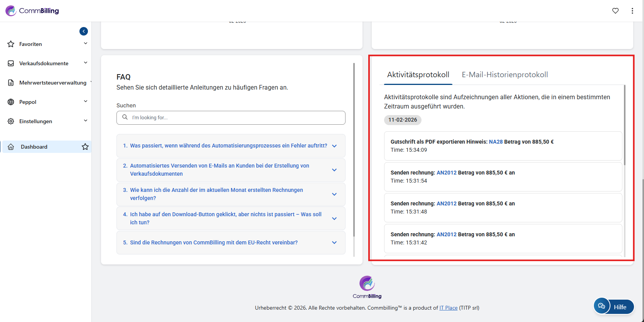Open Dashboard in the sidebar
This screenshot has width=644, height=322.
pos(34,147)
